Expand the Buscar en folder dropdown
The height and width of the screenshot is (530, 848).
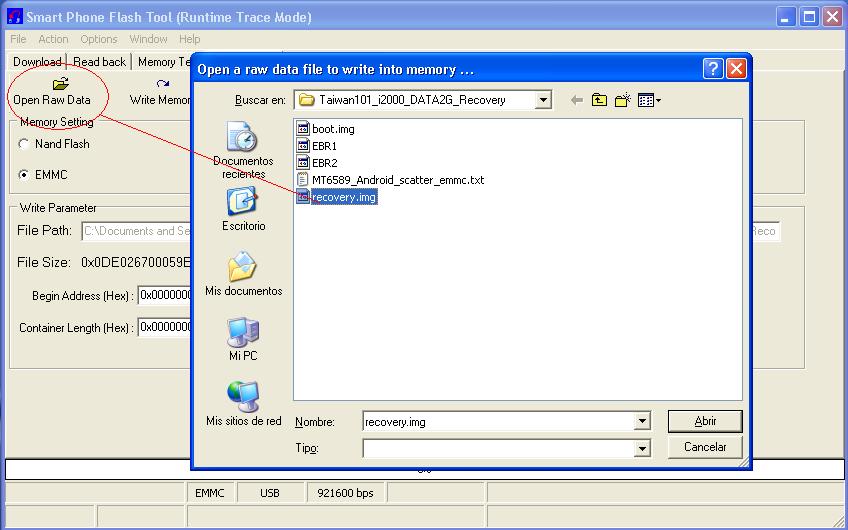(x=543, y=100)
